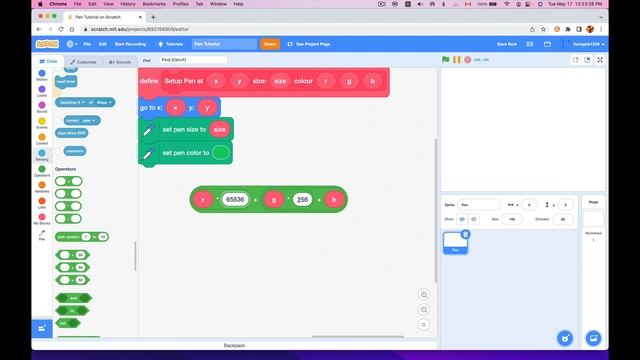The image size is (640, 360).
Task: Set sprite to hidden with crossed-eye icon
Action: pos(473,219)
